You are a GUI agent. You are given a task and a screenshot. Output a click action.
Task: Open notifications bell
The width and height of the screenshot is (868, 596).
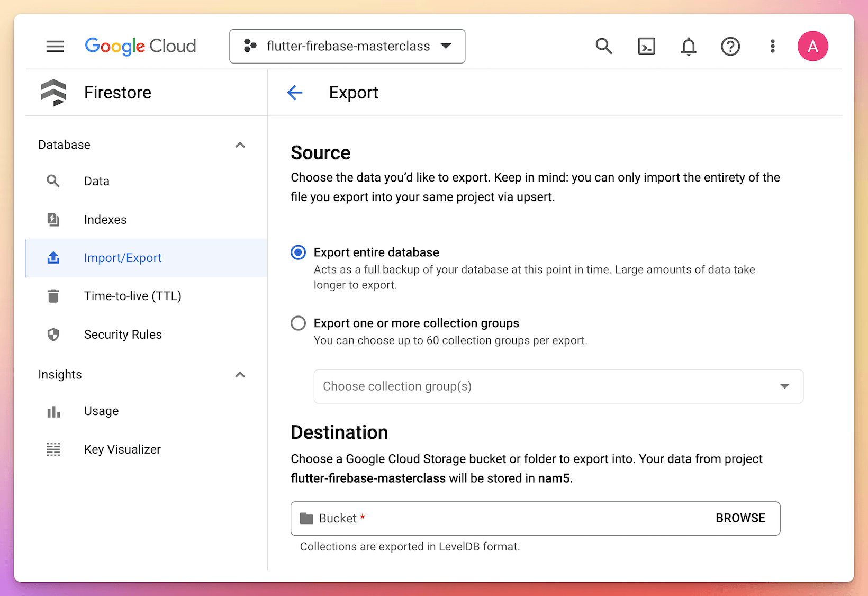point(688,47)
